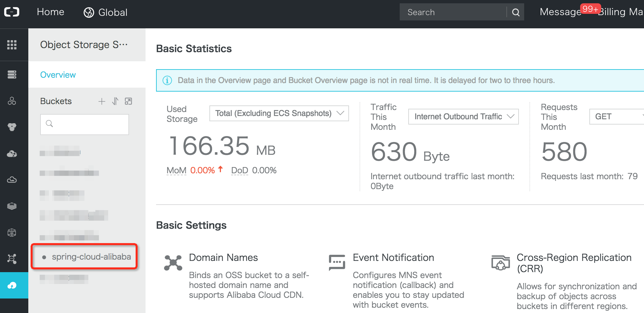Click the MoM label link

[176, 170]
